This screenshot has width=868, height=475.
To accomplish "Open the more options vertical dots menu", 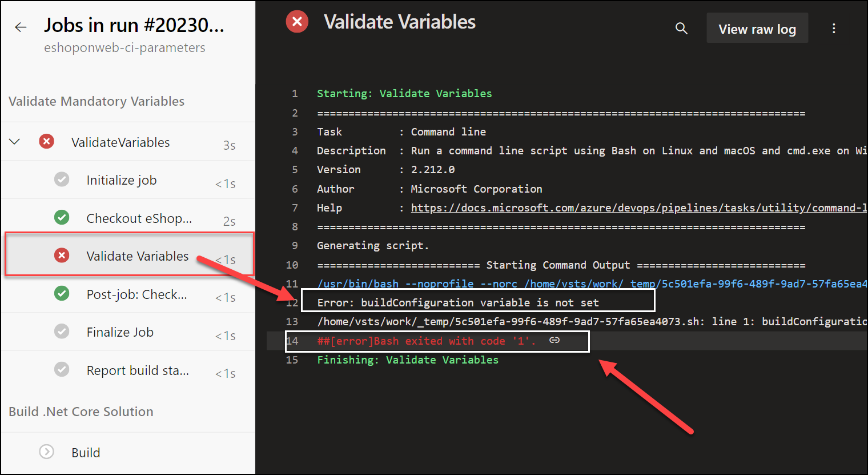I will point(834,28).
